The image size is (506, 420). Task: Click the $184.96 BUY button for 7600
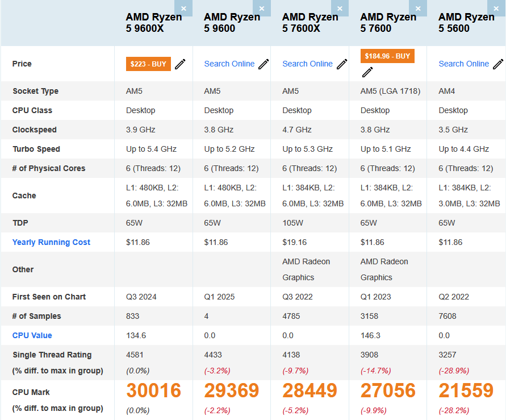387,56
